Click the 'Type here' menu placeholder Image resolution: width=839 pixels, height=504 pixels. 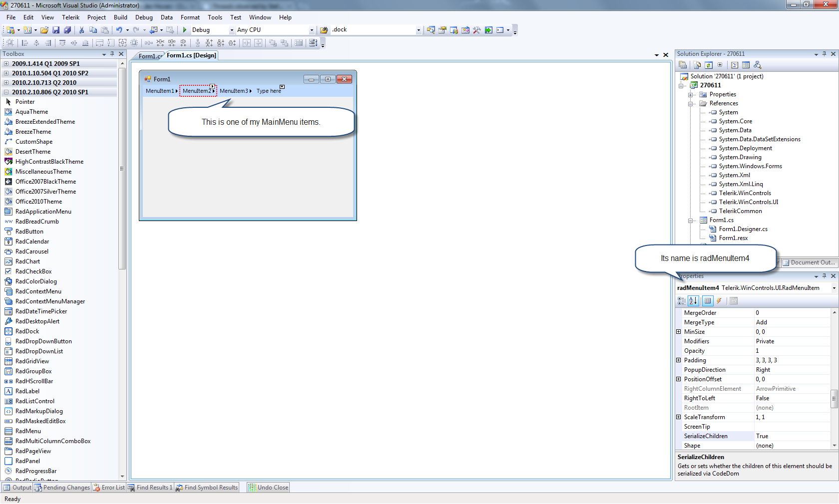(269, 91)
